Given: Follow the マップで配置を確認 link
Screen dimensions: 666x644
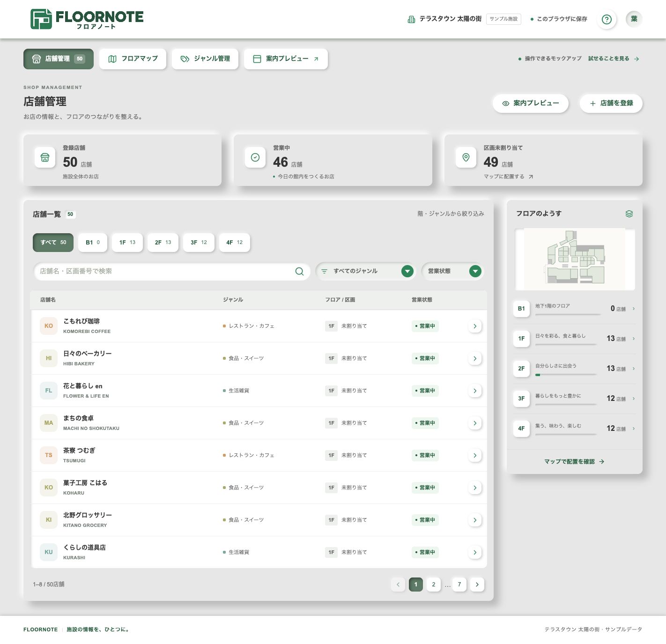Looking at the screenshot, I should point(574,462).
